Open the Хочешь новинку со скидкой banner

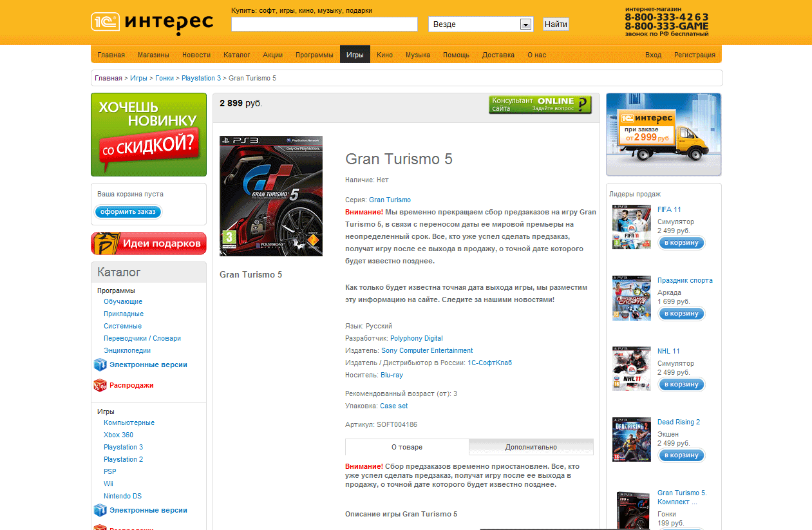[149, 135]
